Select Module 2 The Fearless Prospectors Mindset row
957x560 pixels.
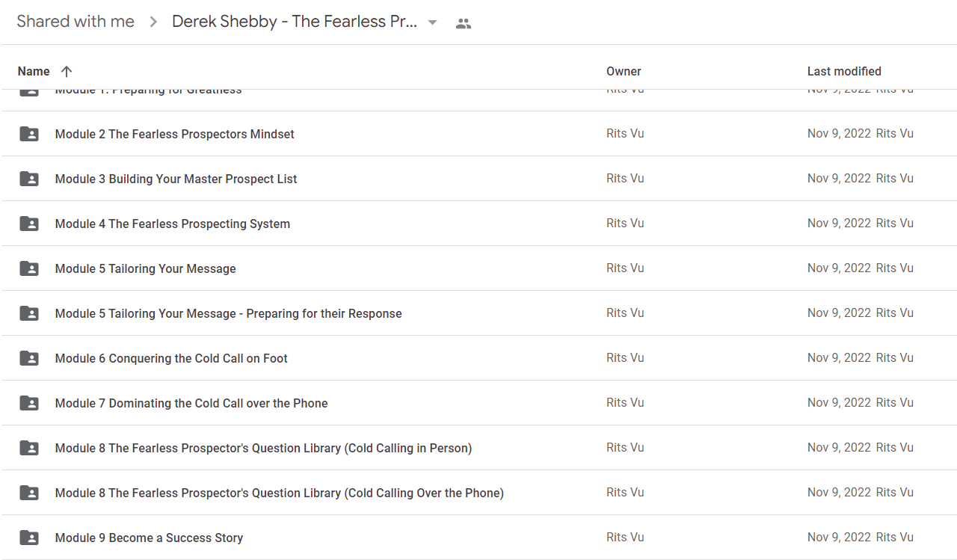tap(478, 134)
